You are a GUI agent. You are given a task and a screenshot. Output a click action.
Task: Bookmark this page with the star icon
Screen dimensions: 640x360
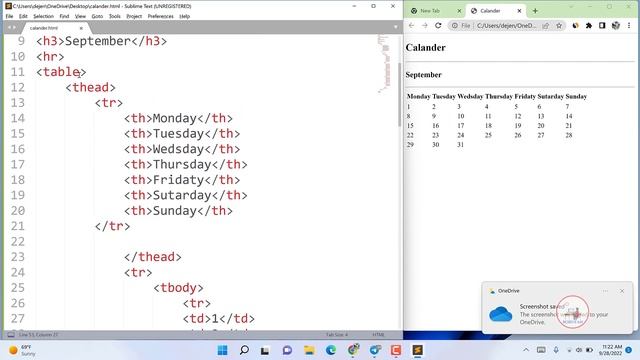[x=559, y=25]
